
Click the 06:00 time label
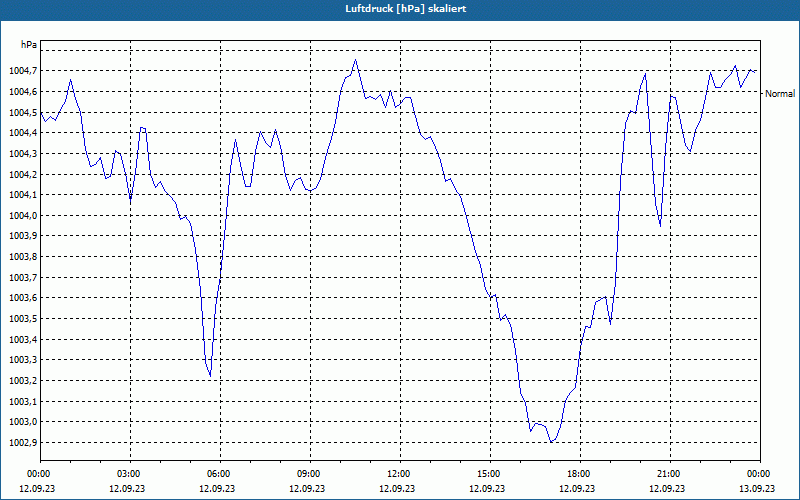[x=218, y=474]
